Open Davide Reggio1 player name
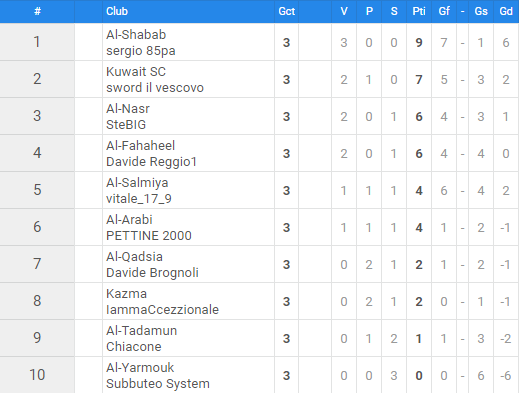Viewport: 519px width, 393px height. [x=151, y=162]
